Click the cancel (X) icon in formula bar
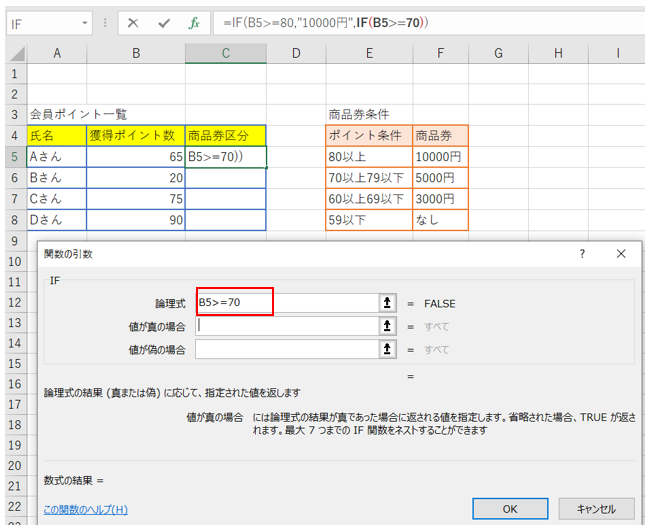651x531 pixels. click(x=133, y=22)
